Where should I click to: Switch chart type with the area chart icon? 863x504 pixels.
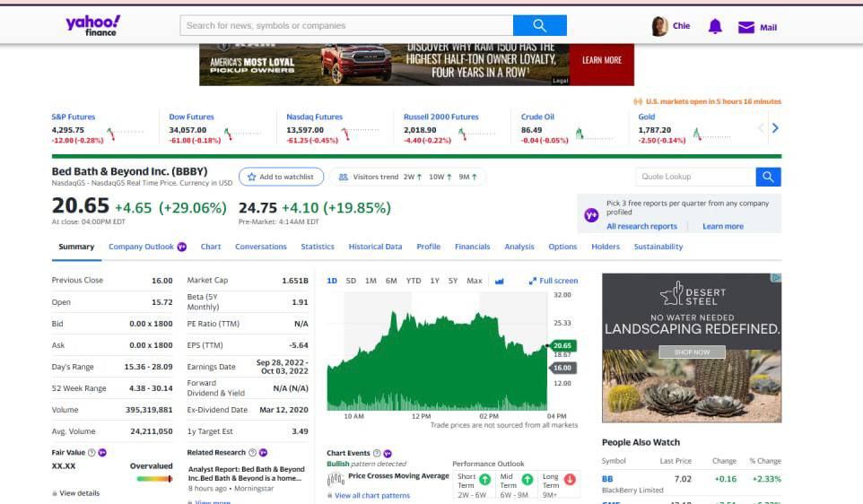pos(499,282)
